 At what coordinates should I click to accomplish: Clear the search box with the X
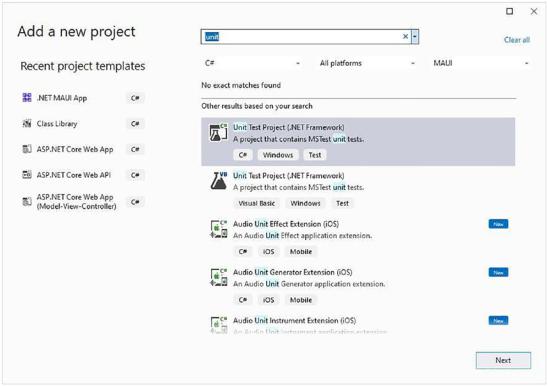point(405,36)
